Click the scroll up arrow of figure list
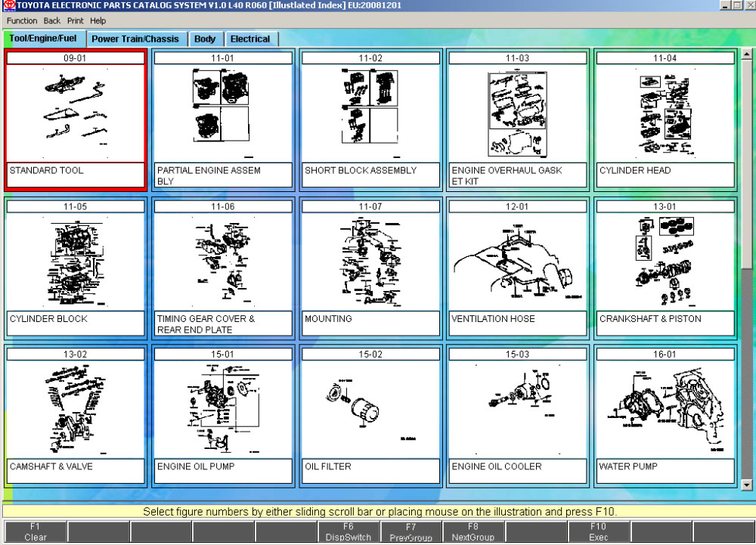 pos(748,55)
